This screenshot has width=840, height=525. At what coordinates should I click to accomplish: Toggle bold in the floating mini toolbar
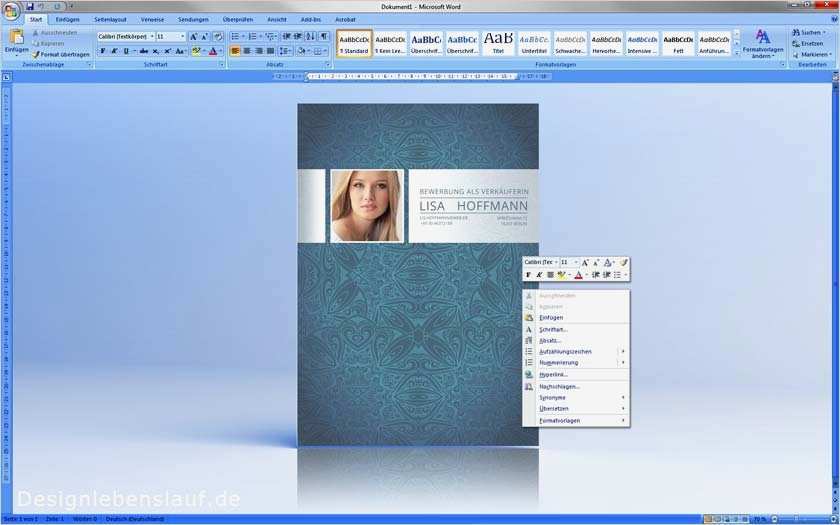(x=528, y=275)
